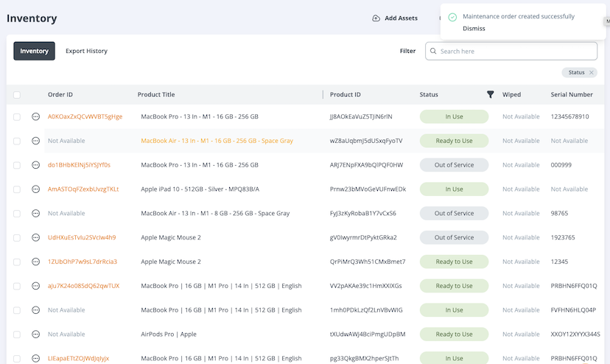Viewport: 610px width, 364px height.
Task: Toggle the select-all checkbox in table header
Action: [x=17, y=95]
